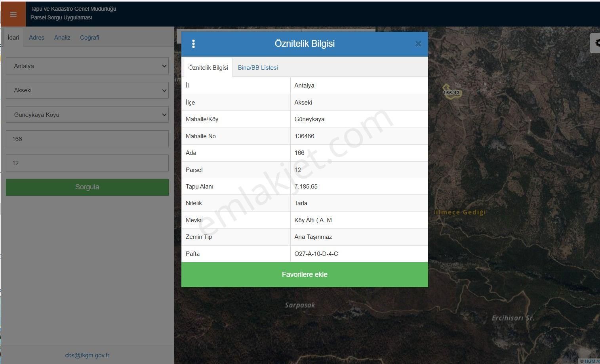
Task: Focus the Parsel input field containing 12
Action: [87, 163]
